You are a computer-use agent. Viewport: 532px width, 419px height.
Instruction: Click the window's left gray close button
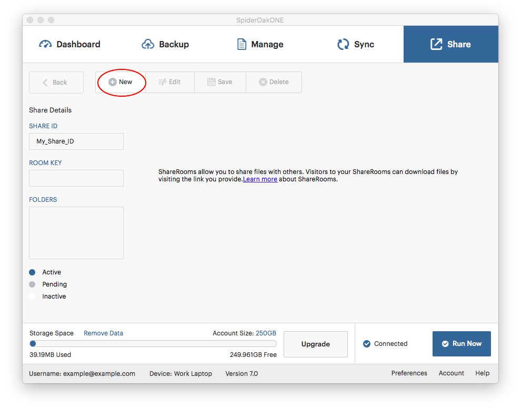(x=30, y=20)
